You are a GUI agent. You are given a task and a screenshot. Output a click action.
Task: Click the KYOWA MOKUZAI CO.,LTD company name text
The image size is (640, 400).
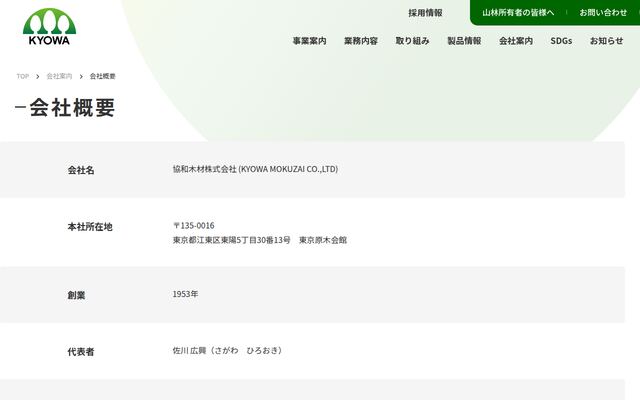pos(255,169)
